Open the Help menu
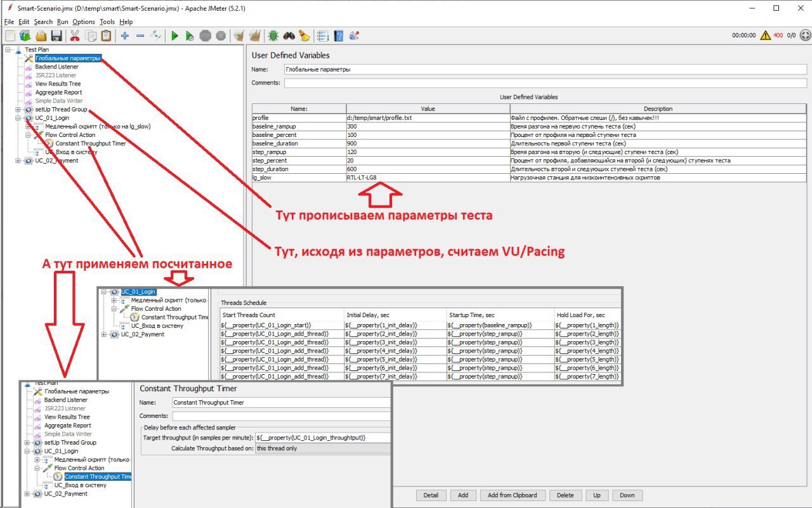The width and height of the screenshot is (812, 508). [126, 22]
